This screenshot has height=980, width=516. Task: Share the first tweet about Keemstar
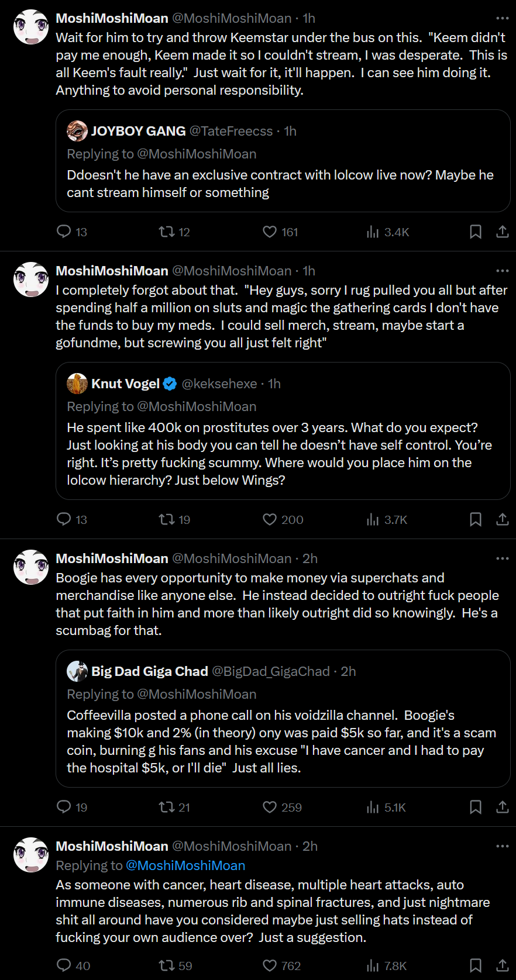pyautogui.click(x=503, y=232)
